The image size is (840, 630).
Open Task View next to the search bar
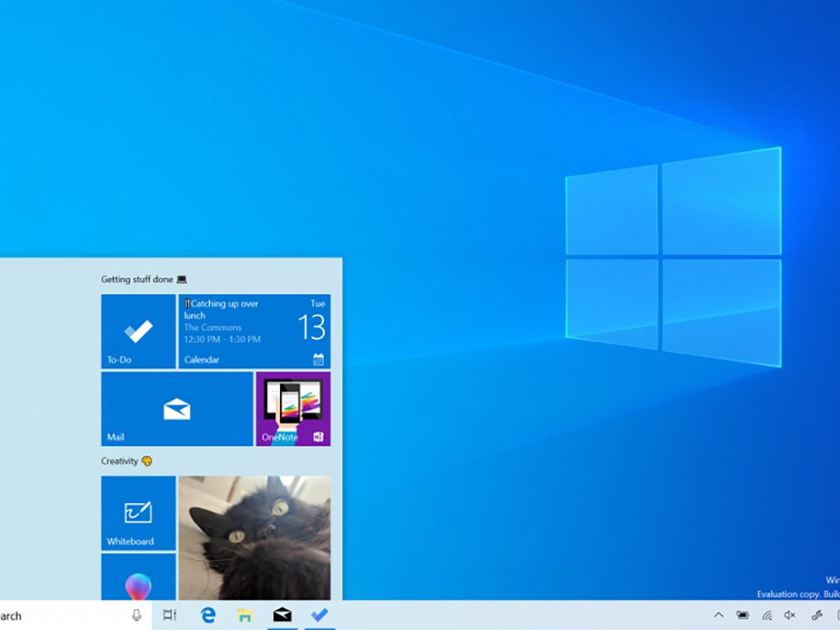point(170,615)
